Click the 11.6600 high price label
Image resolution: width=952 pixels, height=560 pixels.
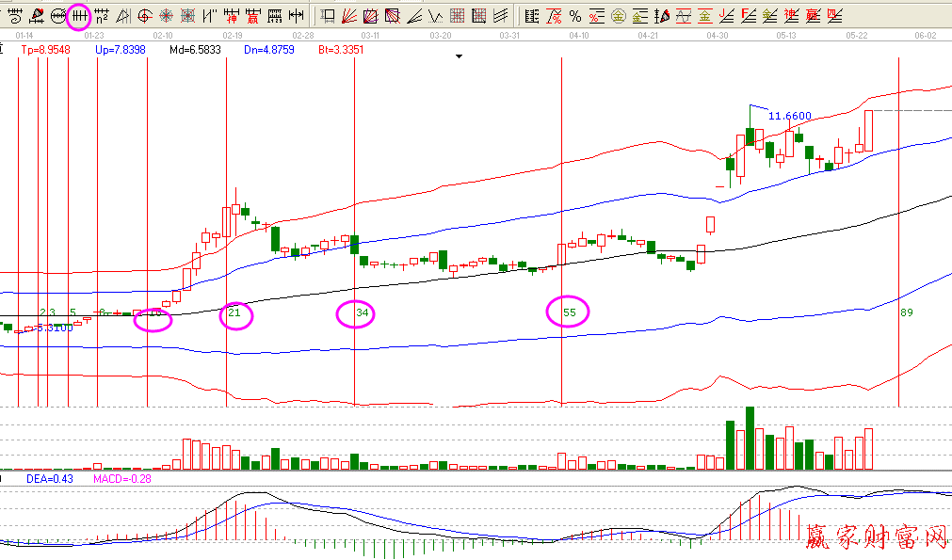(789, 116)
